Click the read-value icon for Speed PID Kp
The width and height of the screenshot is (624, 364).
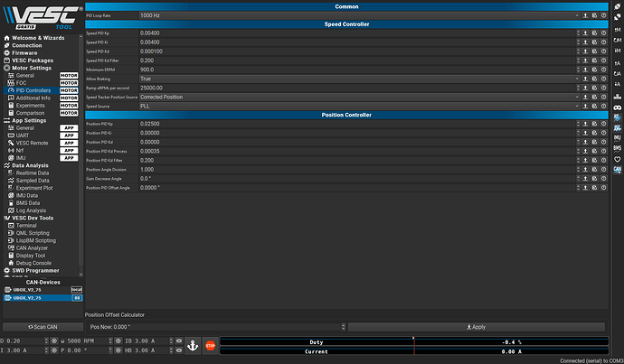[586, 33]
